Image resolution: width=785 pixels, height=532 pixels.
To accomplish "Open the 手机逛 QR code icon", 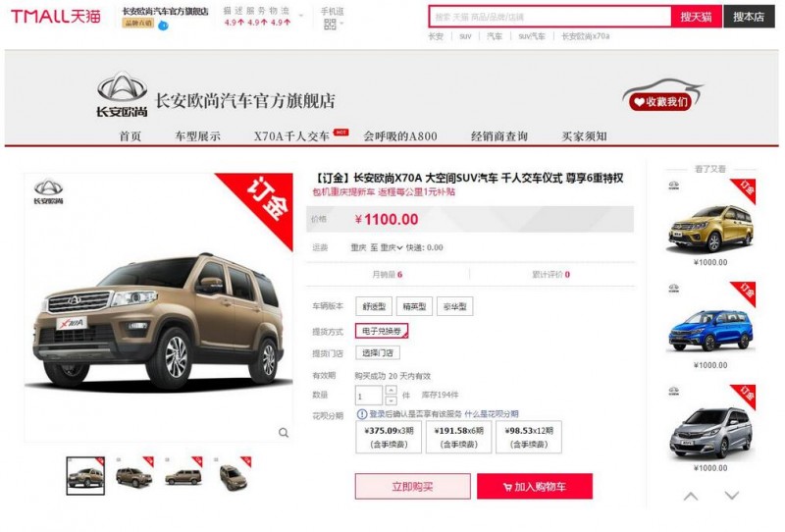I will [330, 24].
